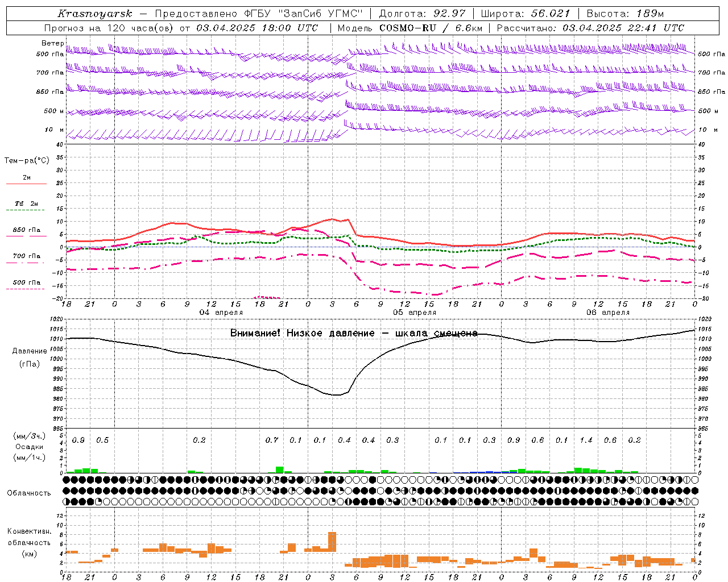The image size is (728, 582).
Task: Click the Высота: 189м value
Action: point(625,14)
